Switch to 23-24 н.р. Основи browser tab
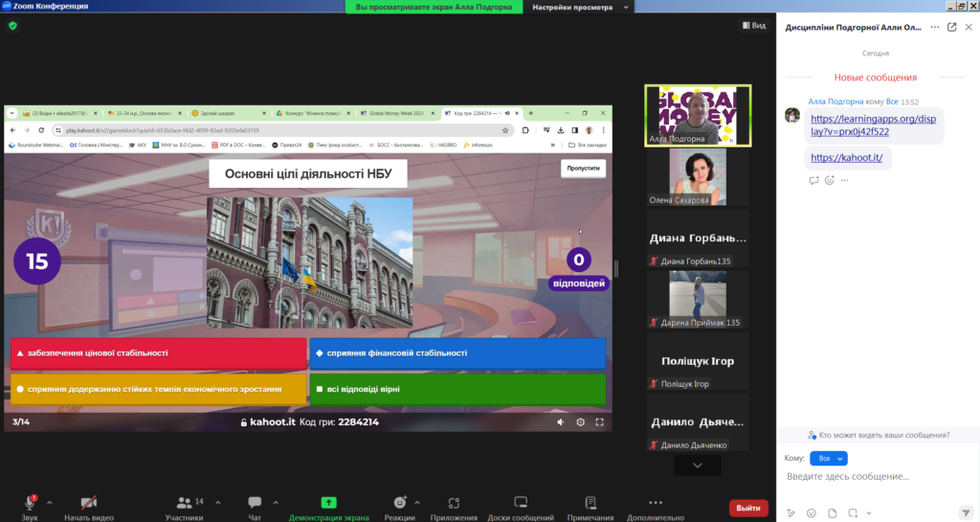 pyautogui.click(x=144, y=113)
